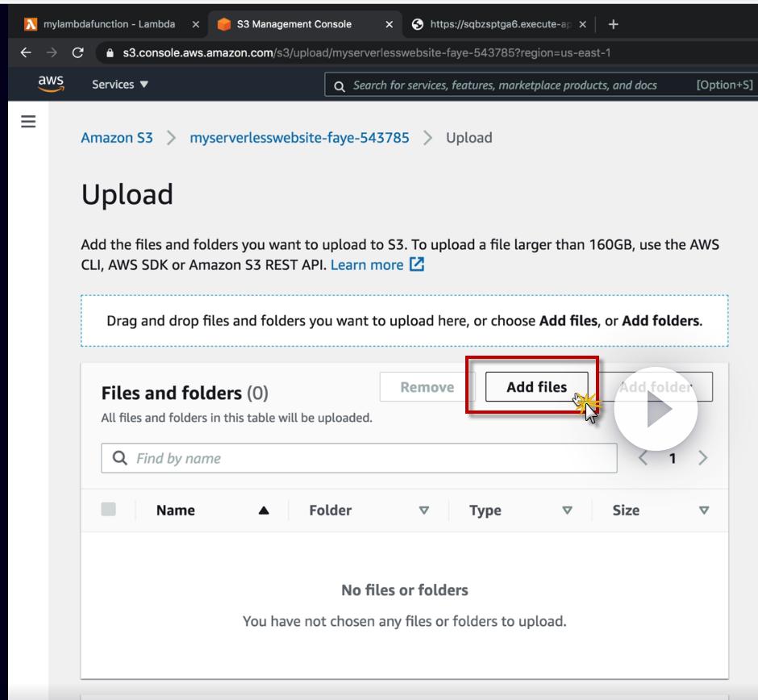Viewport: 758px width, 700px height.
Task: Open the hamburger side navigation menu
Action: click(28, 121)
